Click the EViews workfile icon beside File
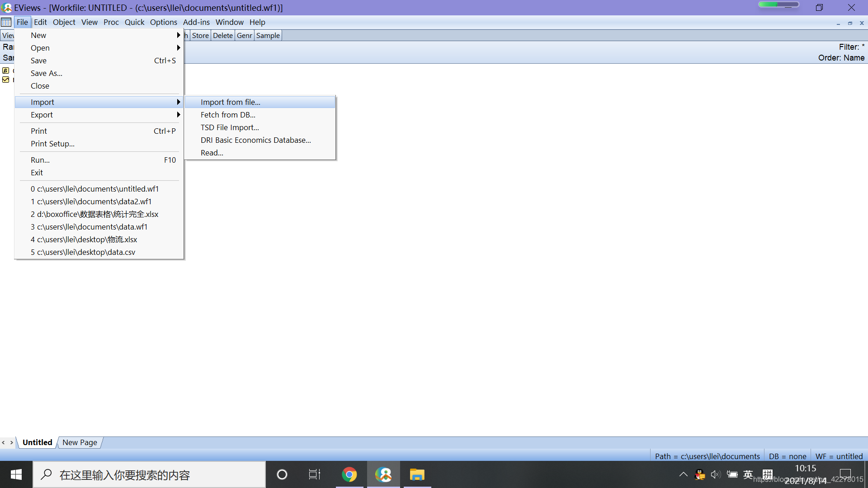The height and width of the screenshot is (488, 868). [x=6, y=22]
